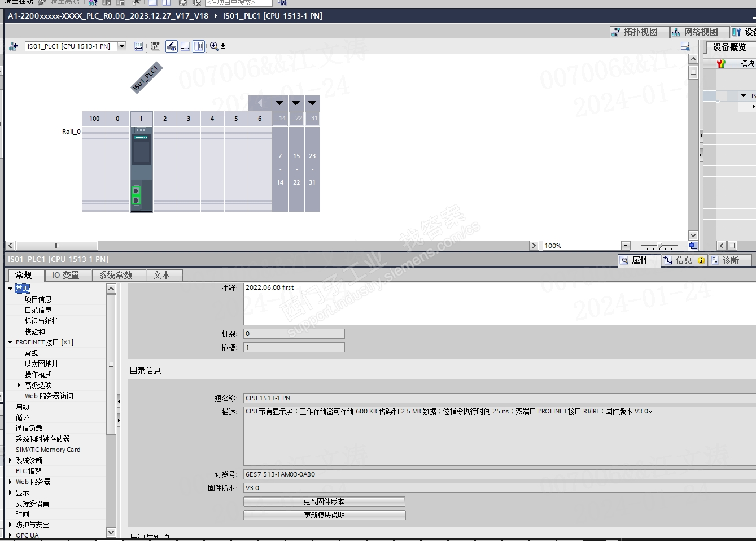
Task: Expand the Web 服务器 tree node
Action: [10, 482]
